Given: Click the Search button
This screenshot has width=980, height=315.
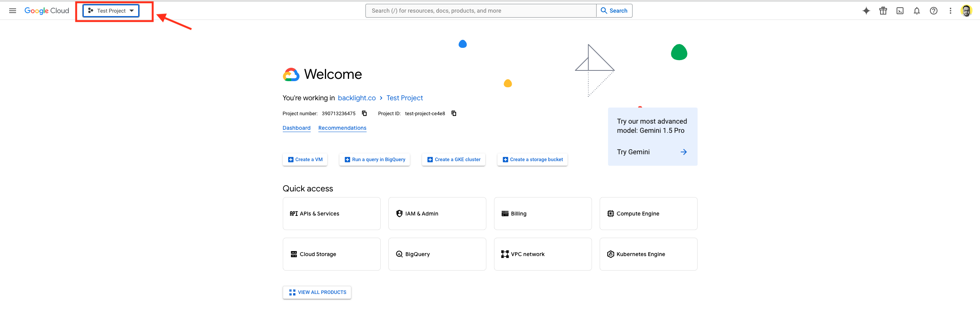Looking at the screenshot, I should [x=614, y=11].
